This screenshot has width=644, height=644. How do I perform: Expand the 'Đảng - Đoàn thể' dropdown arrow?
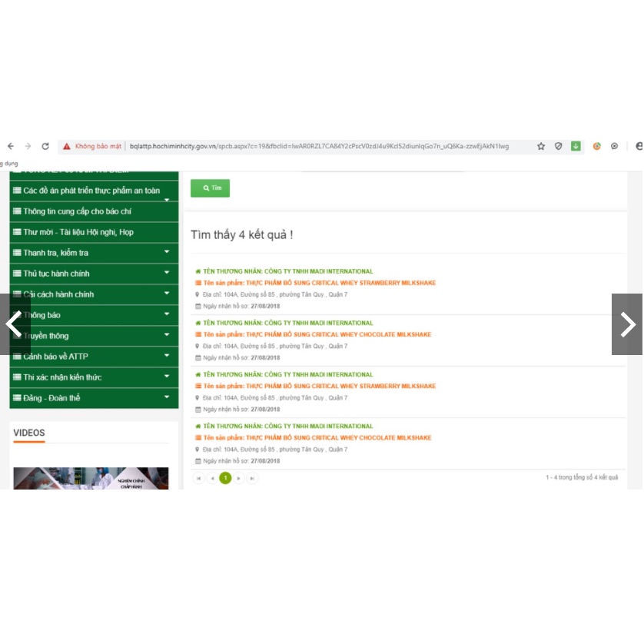point(167,397)
